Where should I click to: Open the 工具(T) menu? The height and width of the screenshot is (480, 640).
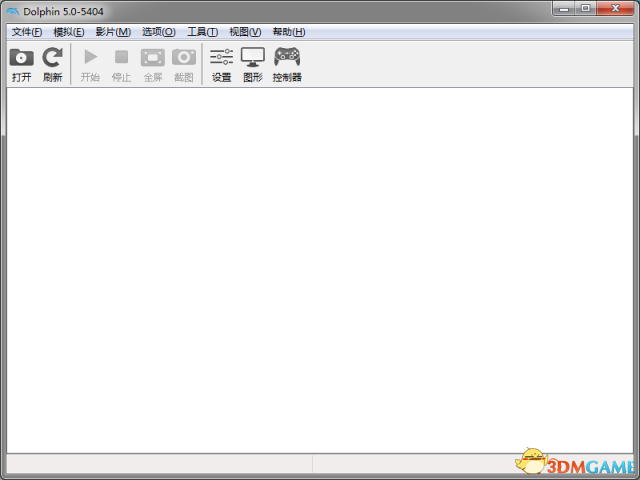[x=202, y=32]
